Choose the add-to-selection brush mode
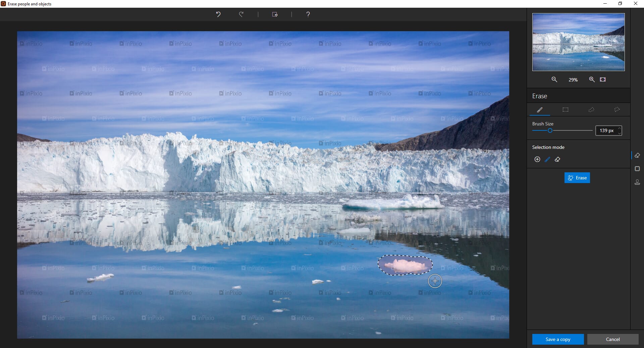Screen dimensions: 644x348 coord(547,159)
